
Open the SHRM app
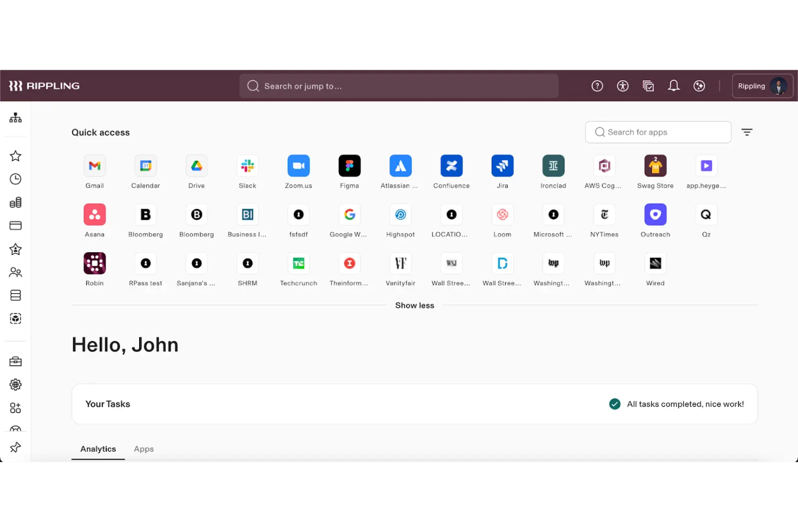coord(247,264)
